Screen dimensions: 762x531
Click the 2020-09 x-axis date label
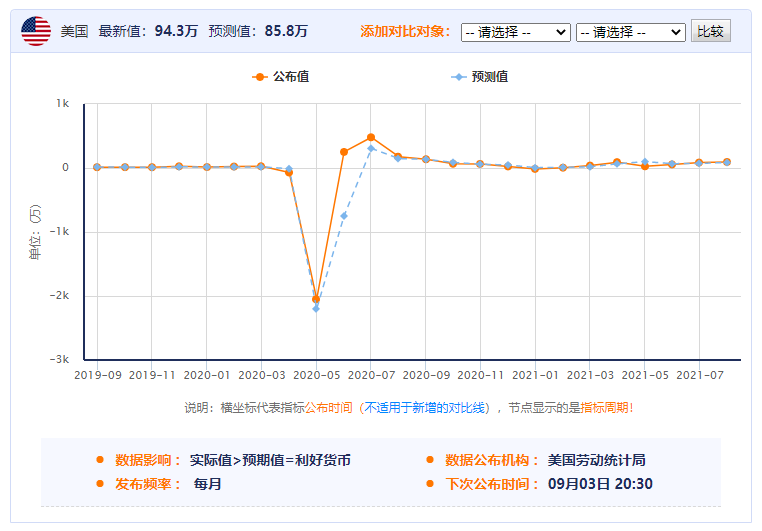tap(426, 376)
